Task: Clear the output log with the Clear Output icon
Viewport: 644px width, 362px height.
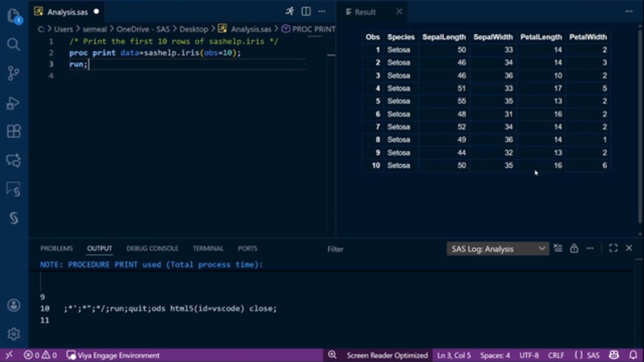Action: coord(557,248)
